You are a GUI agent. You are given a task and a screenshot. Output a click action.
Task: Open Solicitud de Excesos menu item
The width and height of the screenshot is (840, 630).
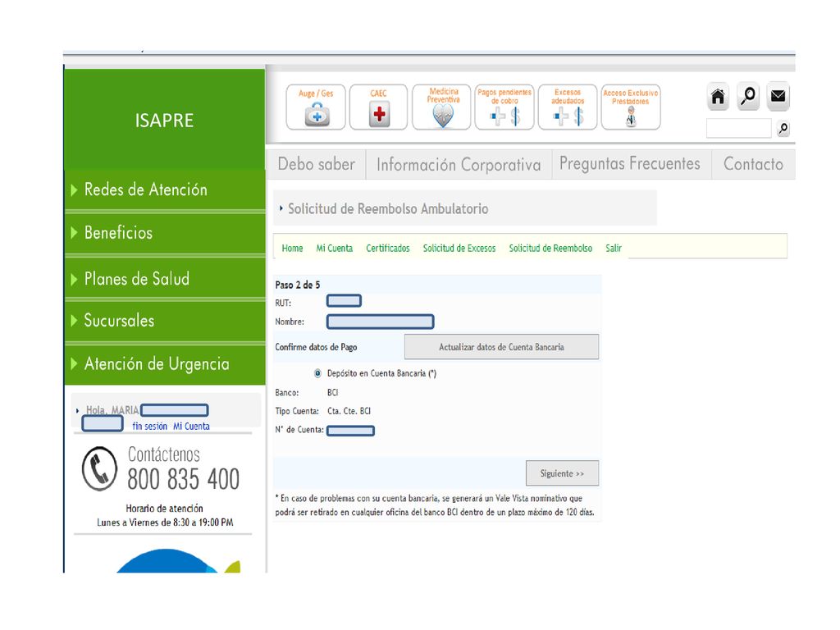pos(459,248)
